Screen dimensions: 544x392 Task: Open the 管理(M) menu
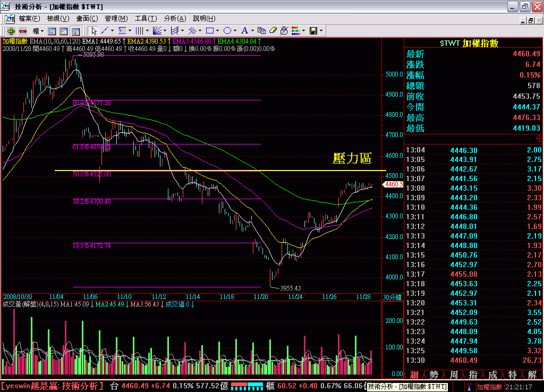click(116, 19)
